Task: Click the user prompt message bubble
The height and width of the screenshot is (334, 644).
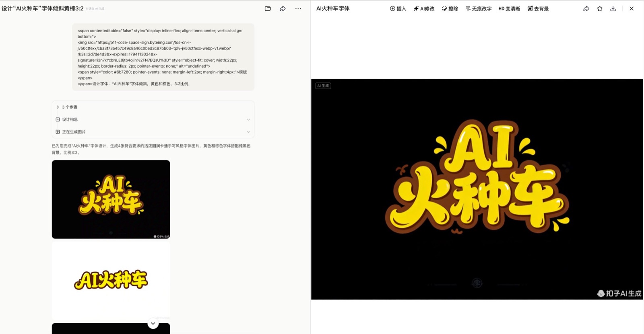Action: click(x=163, y=57)
